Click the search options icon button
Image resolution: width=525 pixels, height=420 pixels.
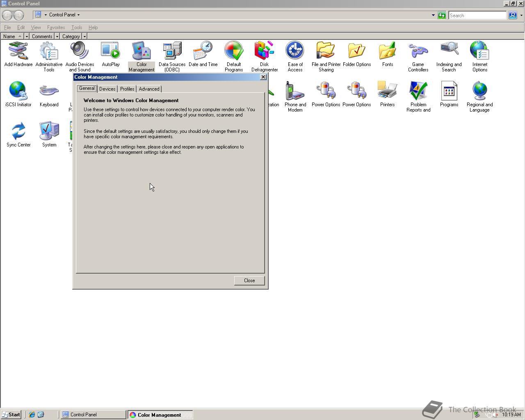click(x=513, y=15)
